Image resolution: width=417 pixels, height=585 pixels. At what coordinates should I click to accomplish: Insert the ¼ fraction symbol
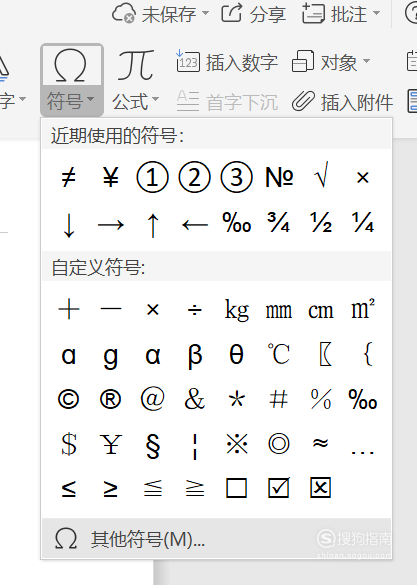pyautogui.click(x=363, y=222)
